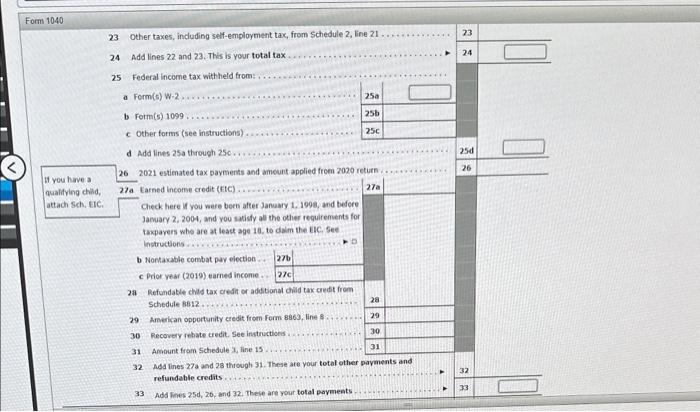The width and height of the screenshot is (700, 412).
Task: Click 'Form(s) 1099' line label
Action: point(159,116)
